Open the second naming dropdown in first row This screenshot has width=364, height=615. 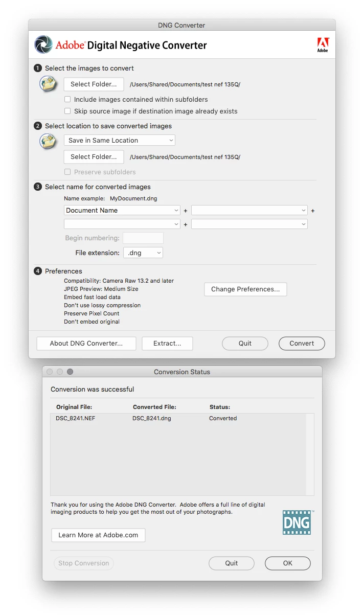(249, 211)
